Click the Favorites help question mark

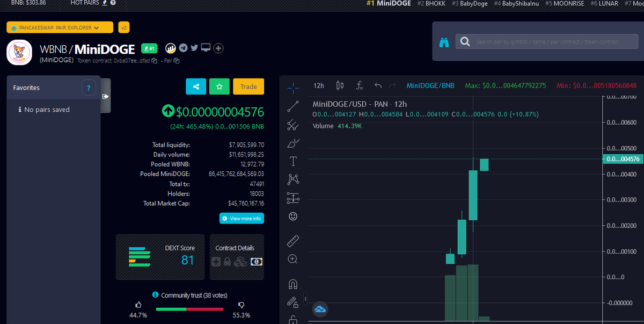pyautogui.click(x=89, y=88)
